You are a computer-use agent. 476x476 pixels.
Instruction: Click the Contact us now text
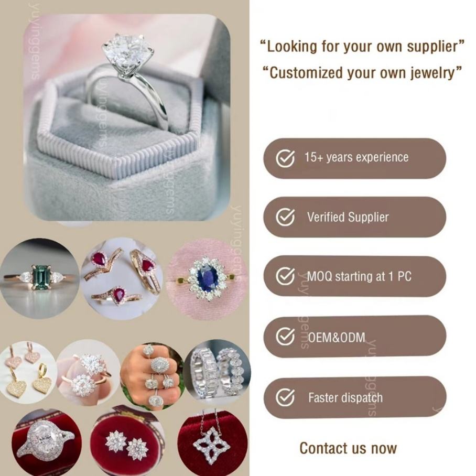tap(348, 448)
